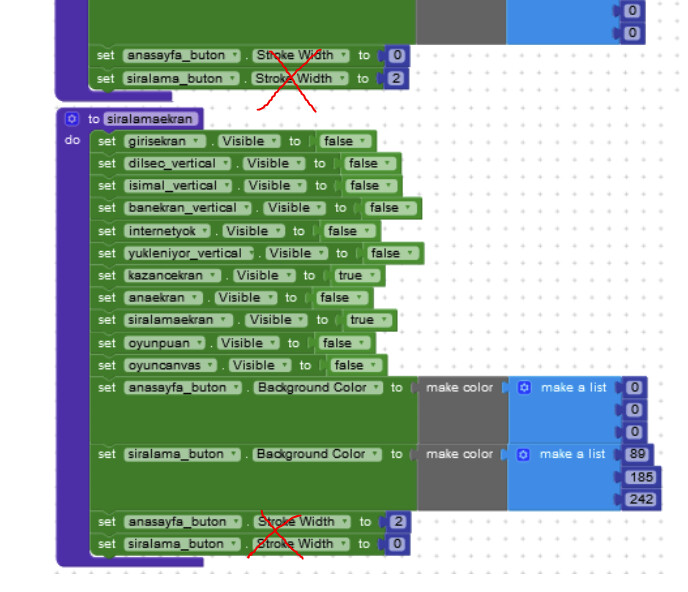The height and width of the screenshot is (592, 688).
Task: Open gear icon of anasayfa_buton make a list
Action: [x=524, y=387]
